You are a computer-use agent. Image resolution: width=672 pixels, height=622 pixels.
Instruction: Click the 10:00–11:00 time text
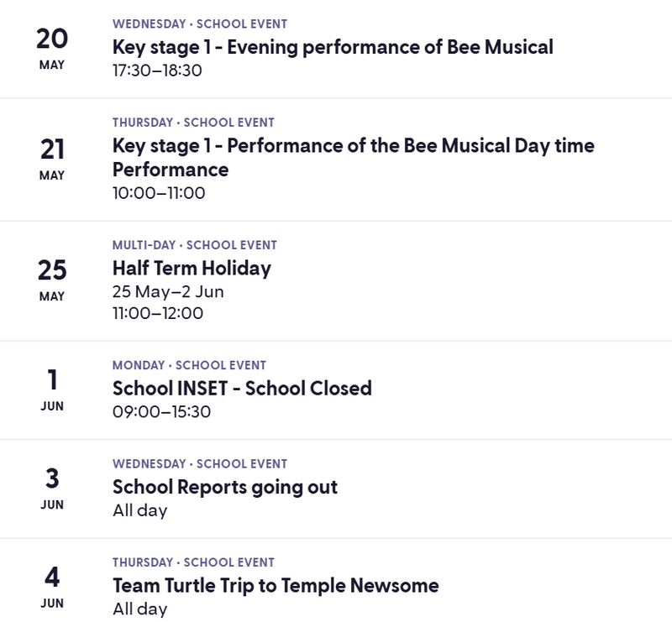159,193
